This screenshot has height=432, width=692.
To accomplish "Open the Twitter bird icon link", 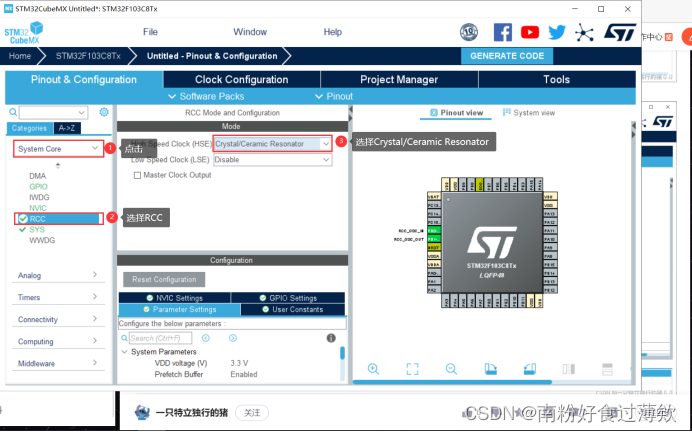I will 557,32.
